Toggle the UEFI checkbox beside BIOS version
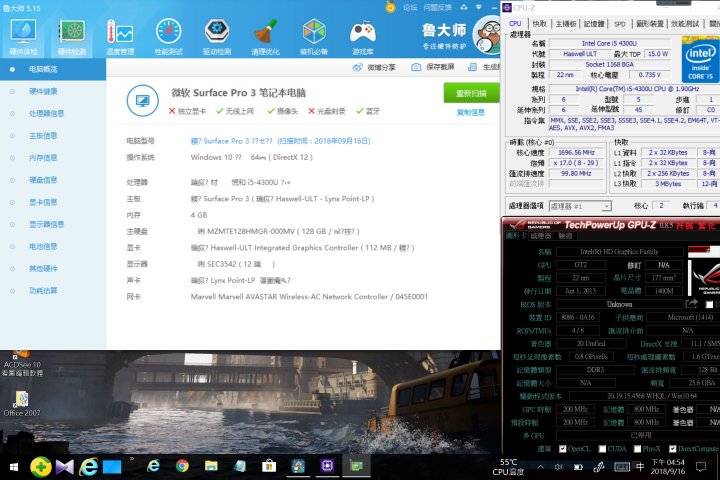Image resolution: width=720 pixels, height=480 pixels. pyautogui.click(x=709, y=304)
